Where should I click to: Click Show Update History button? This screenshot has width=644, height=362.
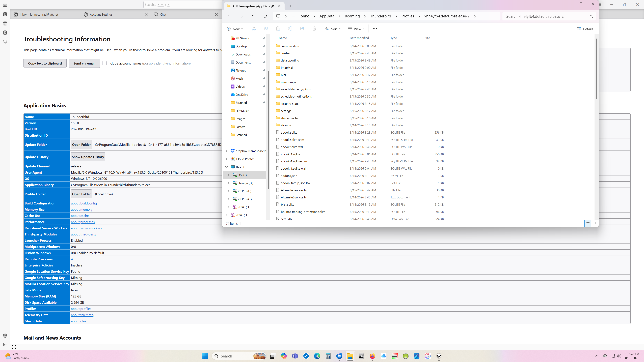(x=88, y=157)
